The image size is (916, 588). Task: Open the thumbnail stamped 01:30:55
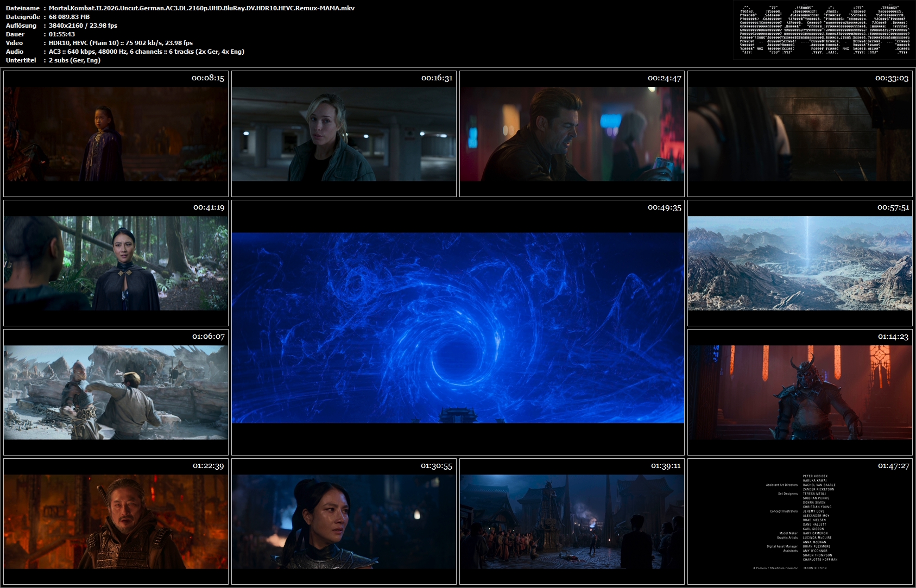point(344,521)
